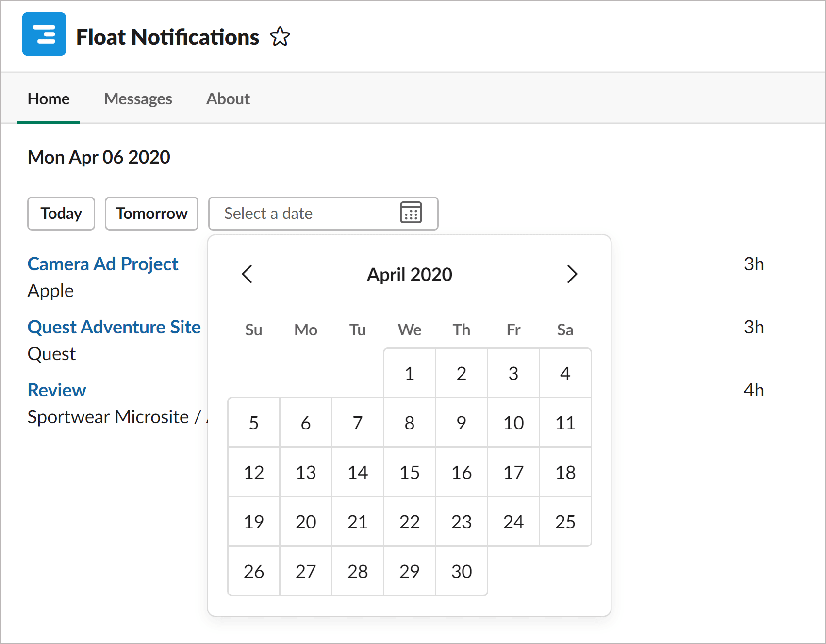This screenshot has height=644, width=826.
Task: Advance to next month in calendar
Action: [572, 274]
